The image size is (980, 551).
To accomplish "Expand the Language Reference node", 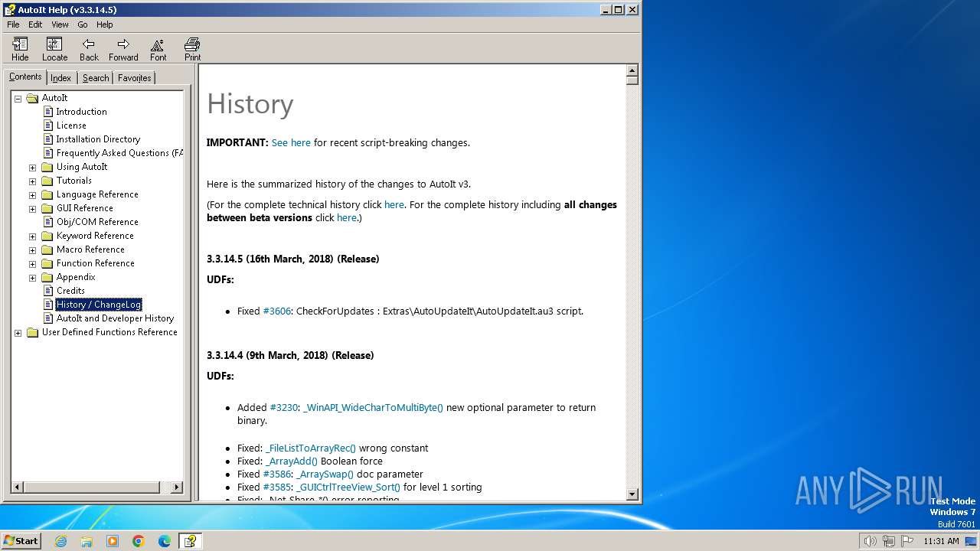I will (32, 195).
